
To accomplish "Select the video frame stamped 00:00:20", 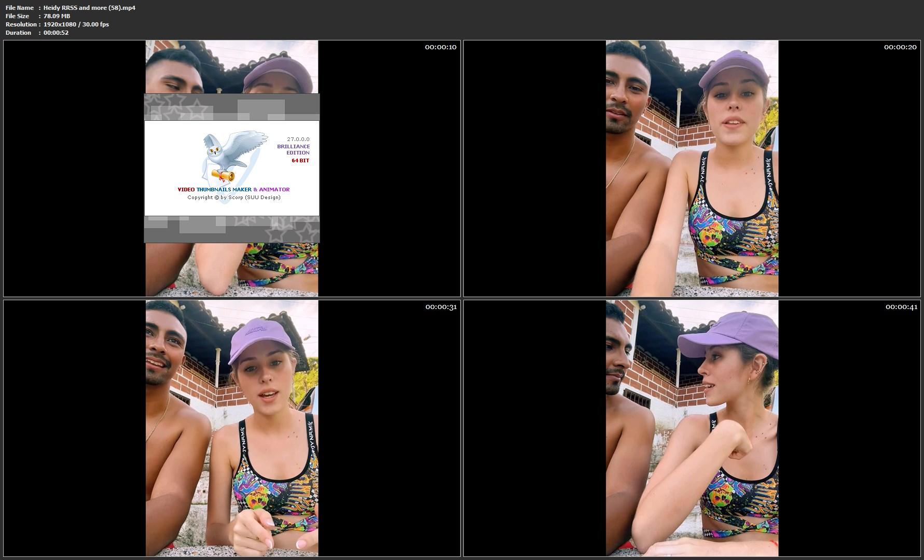I will pyautogui.click(x=692, y=169).
